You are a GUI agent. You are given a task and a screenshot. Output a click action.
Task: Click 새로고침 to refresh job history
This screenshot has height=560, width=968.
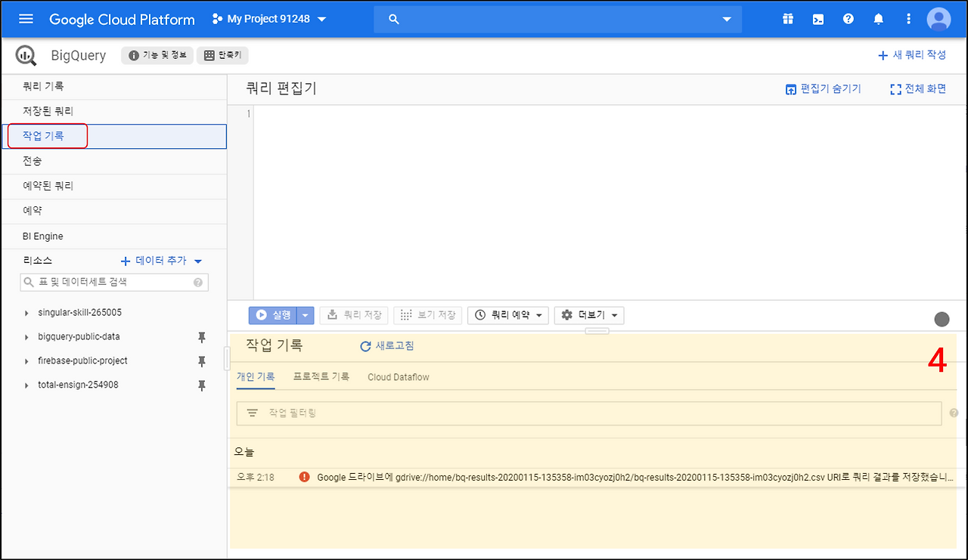pyautogui.click(x=386, y=346)
